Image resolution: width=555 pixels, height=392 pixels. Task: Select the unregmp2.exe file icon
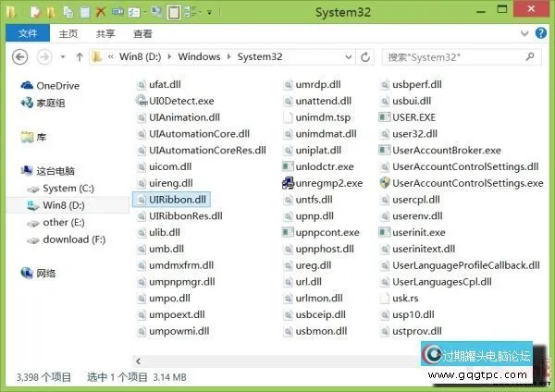[290, 183]
